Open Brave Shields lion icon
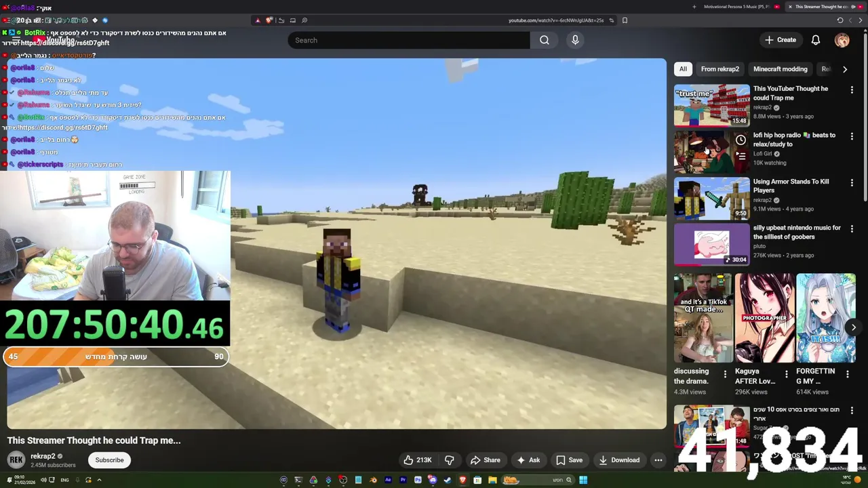868x488 pixels. point(269,20)
